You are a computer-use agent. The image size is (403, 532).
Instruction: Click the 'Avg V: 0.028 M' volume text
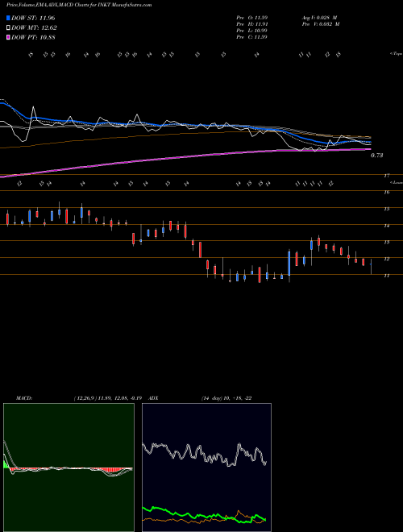click(x=321, y=17)
